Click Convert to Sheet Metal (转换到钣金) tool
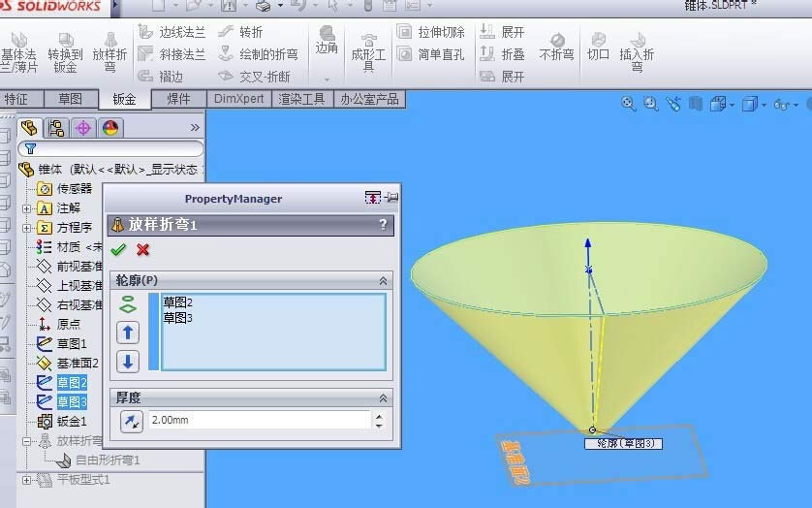This screenshot has width=812, height=508. coord(65,51)
